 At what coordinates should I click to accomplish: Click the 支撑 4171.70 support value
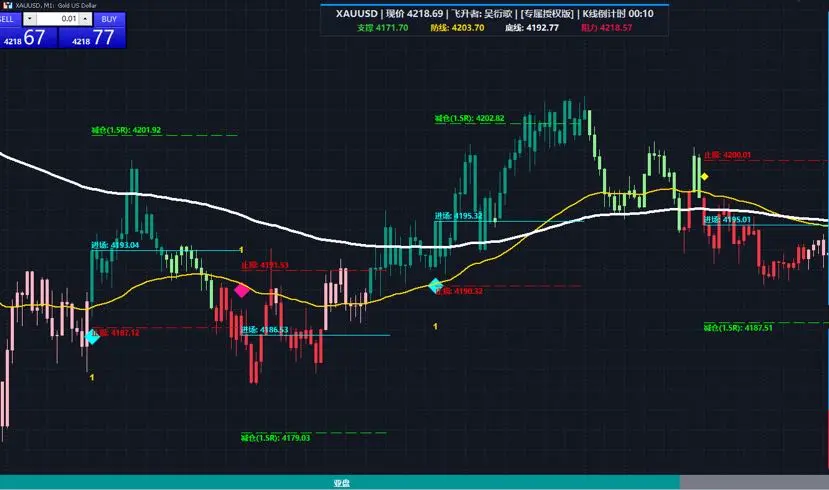click(382, 27)
